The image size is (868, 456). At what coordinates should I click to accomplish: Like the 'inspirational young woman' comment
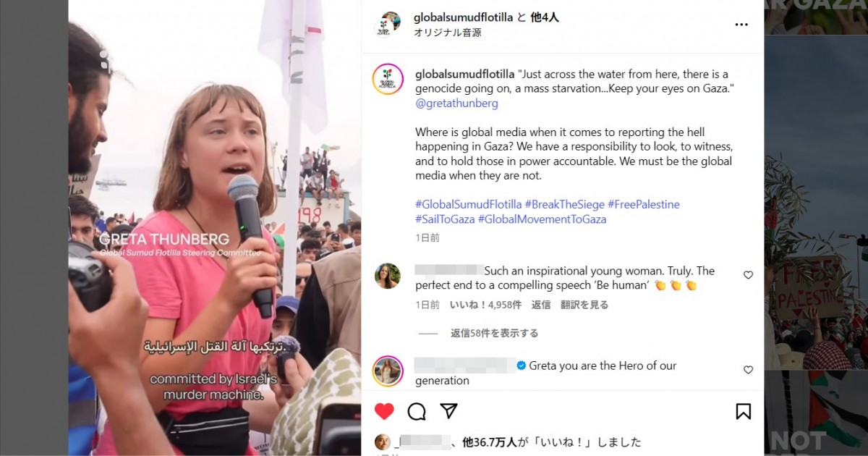(x=748, y=275)
